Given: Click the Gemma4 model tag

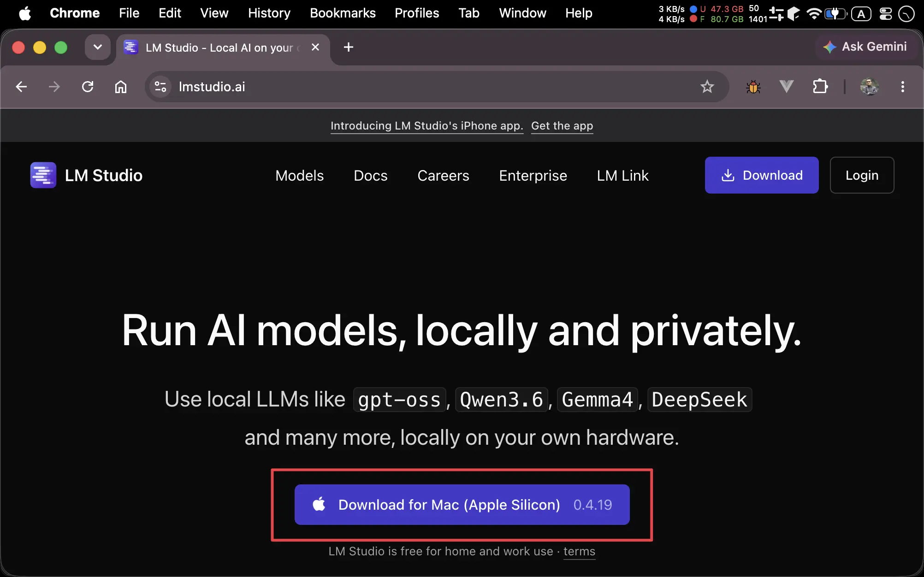Looking at the screenshot, I should click(x=598, y=400).
